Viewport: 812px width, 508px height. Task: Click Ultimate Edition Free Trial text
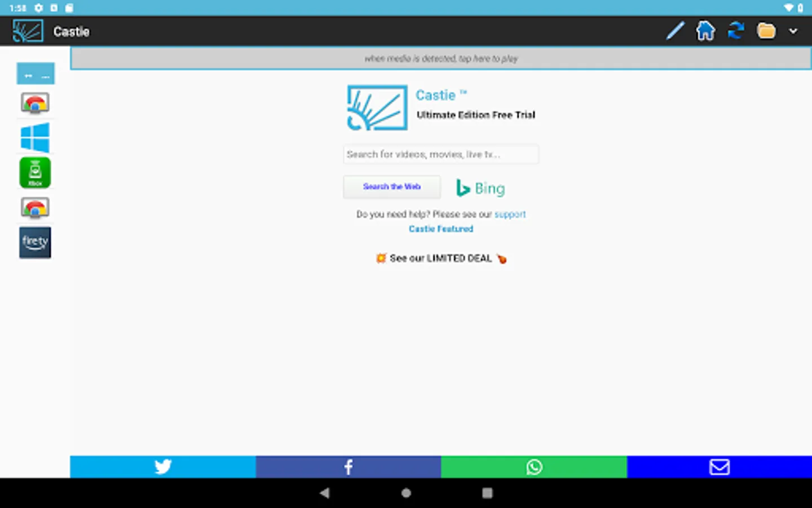coord(476,115)
